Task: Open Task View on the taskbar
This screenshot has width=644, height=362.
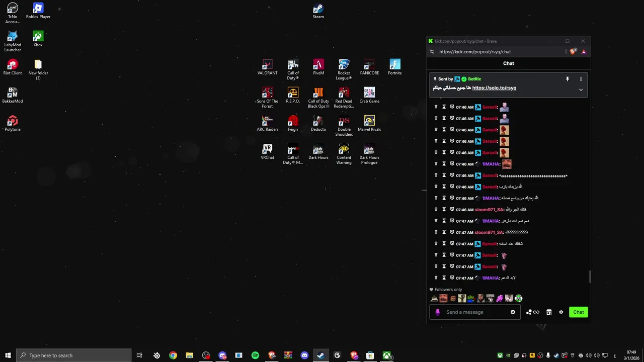Action: point(139,355)
